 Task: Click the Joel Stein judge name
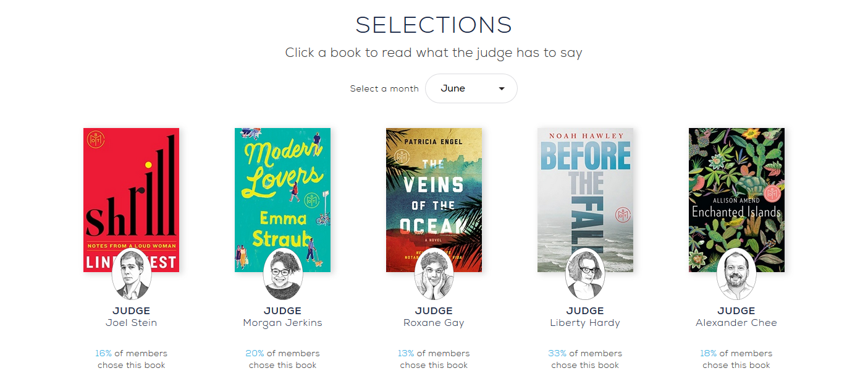[x=132, y=323]
